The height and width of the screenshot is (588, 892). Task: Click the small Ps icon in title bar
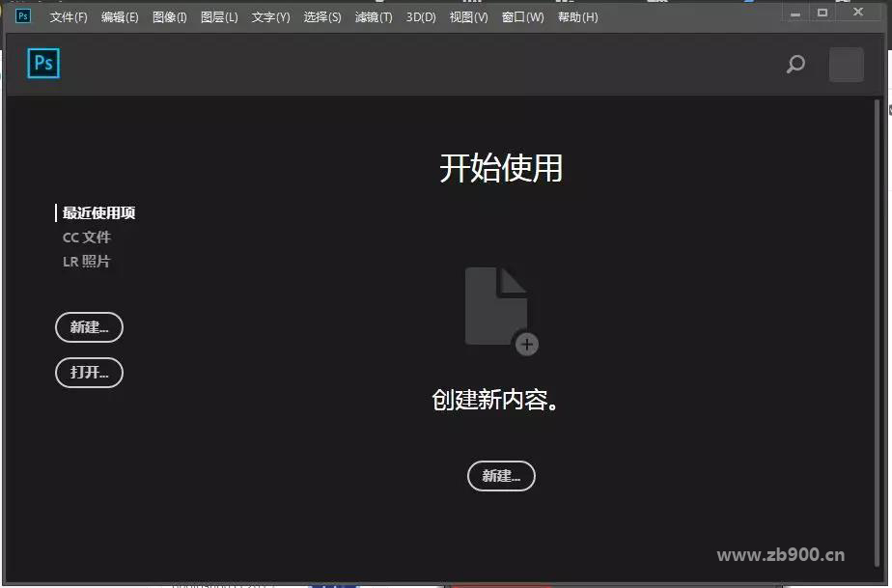23,15
